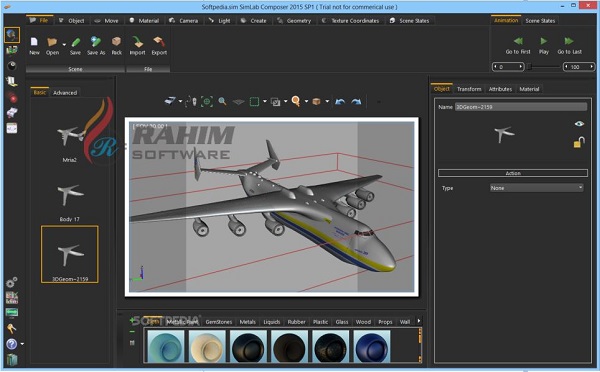Click the Play animation button

click(544, 45)
